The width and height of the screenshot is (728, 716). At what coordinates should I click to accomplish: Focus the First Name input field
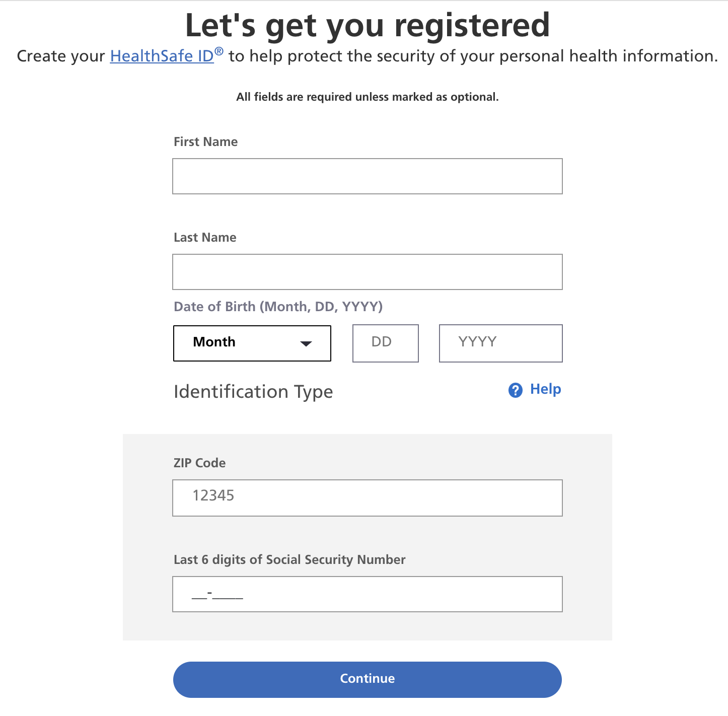(x=367, y=176)
